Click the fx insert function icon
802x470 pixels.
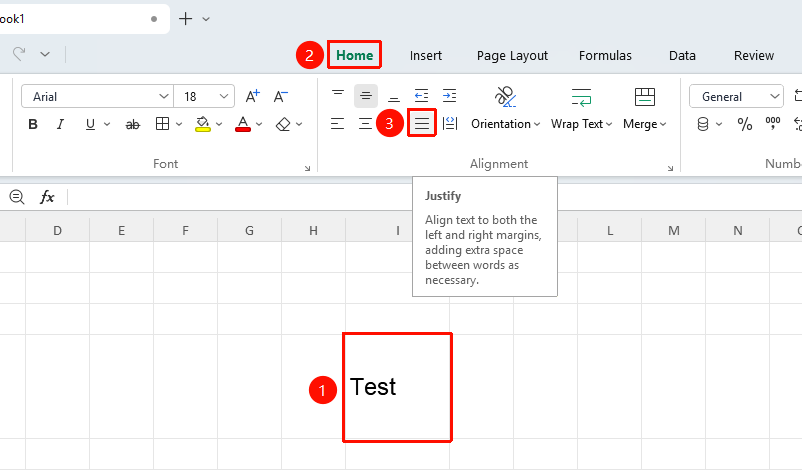[x=47, y=197]
